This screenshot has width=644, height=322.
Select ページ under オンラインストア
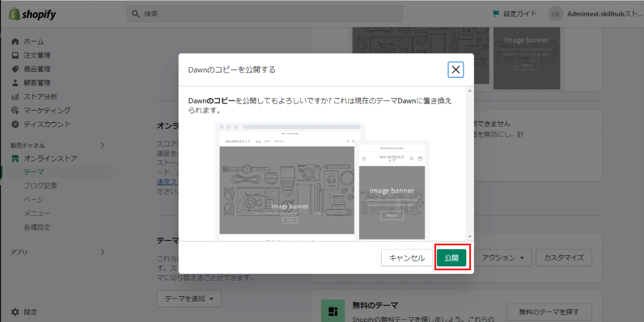point(34,200)
